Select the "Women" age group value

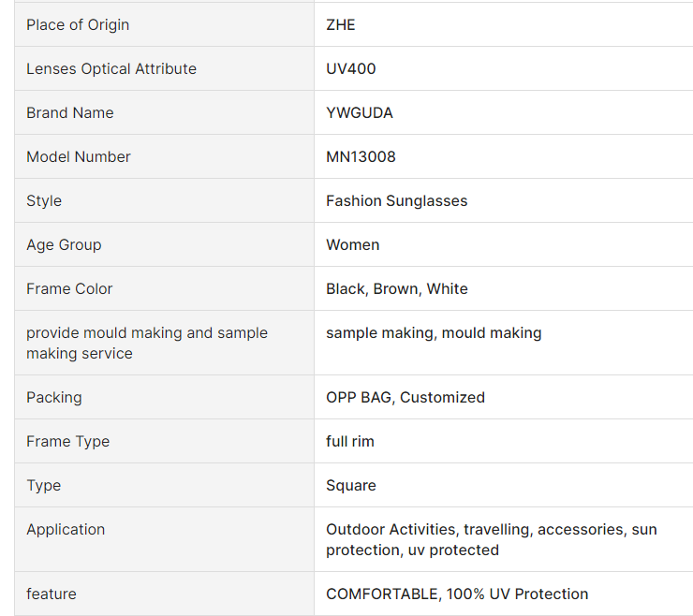pos(353,244)
